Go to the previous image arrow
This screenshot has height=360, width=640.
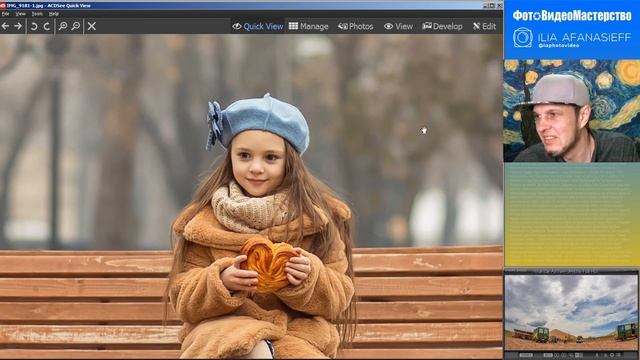(5, 26)
